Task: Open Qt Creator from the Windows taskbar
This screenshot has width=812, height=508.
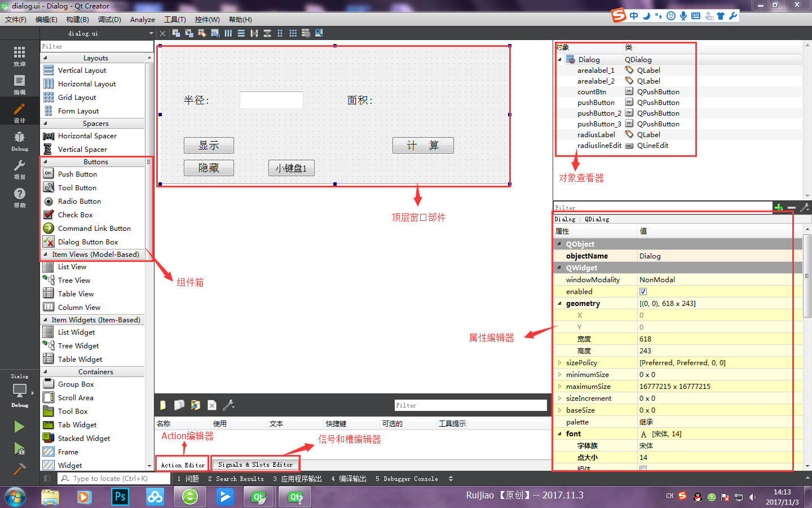Action: tap(259, 497)
